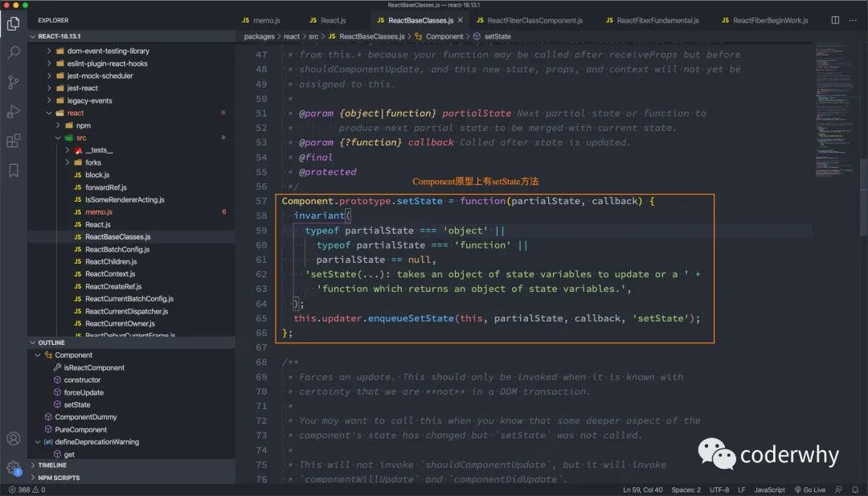This screenshot has height=496, width=868.
Task: Collapse defineDeprecationWarning in the outline
Action: 38,442
